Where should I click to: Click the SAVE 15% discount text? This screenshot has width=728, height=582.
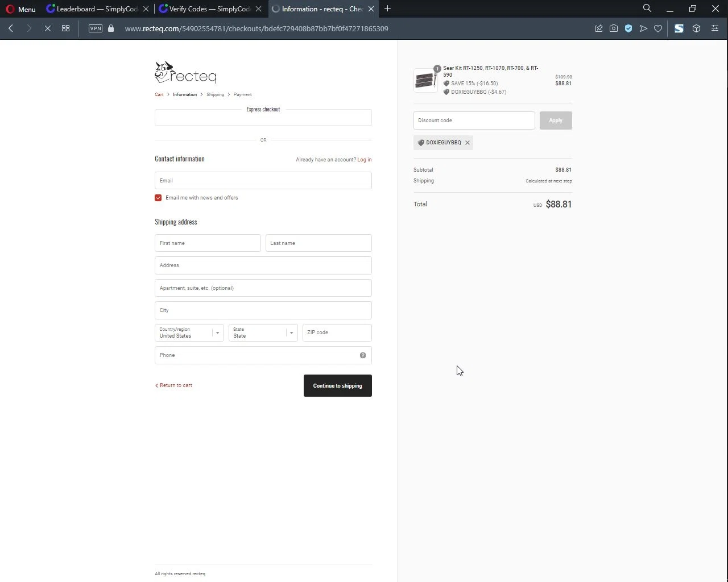[474, 84]
